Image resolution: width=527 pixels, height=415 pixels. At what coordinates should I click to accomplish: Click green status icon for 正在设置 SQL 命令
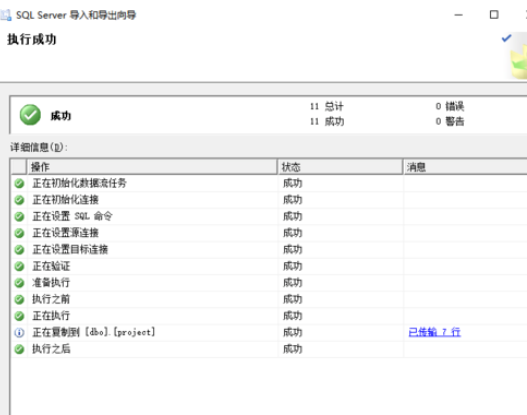pyautogui.click(x=19, y=217)
